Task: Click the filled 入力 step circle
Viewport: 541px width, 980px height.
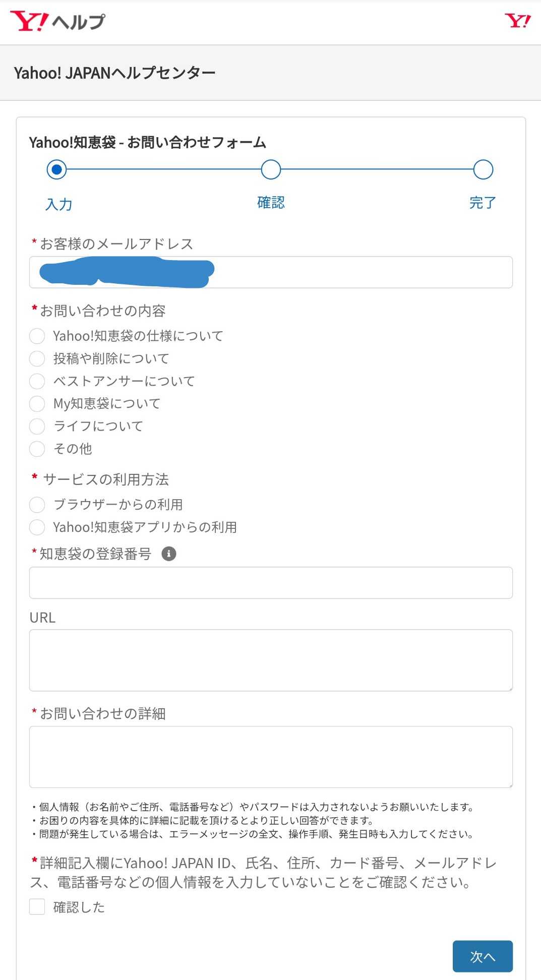Action: (56, 169)
